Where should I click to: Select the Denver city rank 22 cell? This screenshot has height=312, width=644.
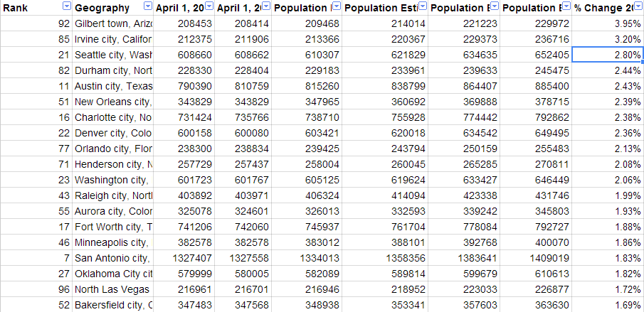(x=36, y=133)
